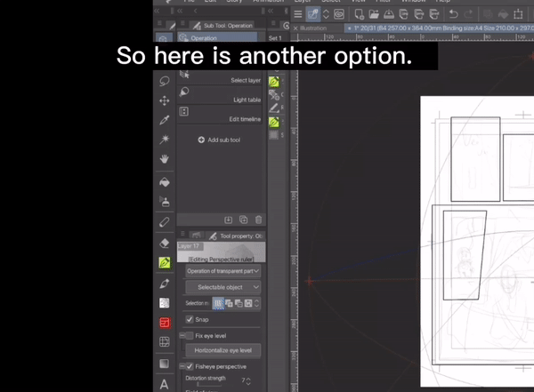The width and height of the screenshot is (534, 392).
Task: Select the Fill bucket tool in left toolbar
Action: pyautogui.click(x=164, y=182)
